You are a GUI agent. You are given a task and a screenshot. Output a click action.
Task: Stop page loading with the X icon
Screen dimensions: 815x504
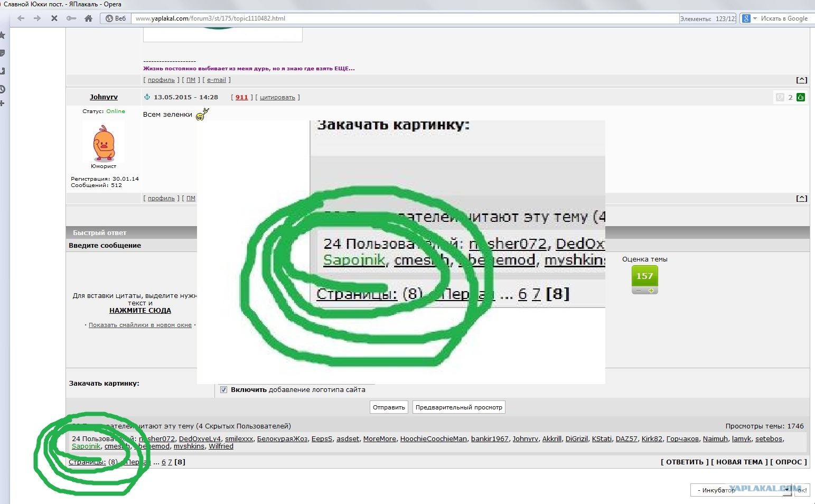pyautogui.click(x=54, y=18)
